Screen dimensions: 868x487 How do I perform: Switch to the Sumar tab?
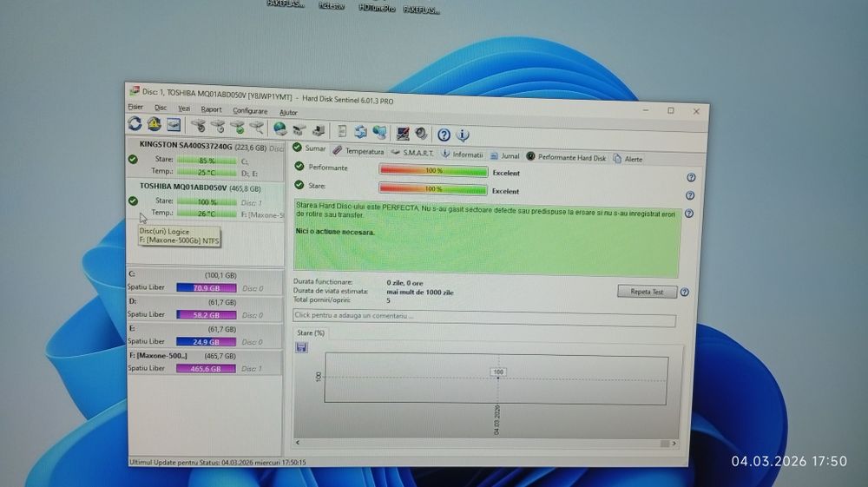point(310,148)
